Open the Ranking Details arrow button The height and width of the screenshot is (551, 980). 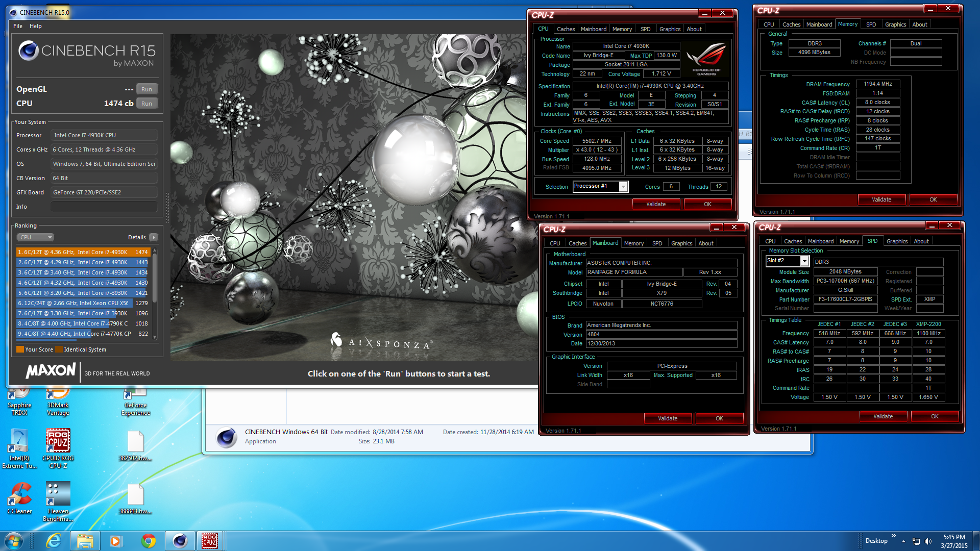(x=154, y=237)
